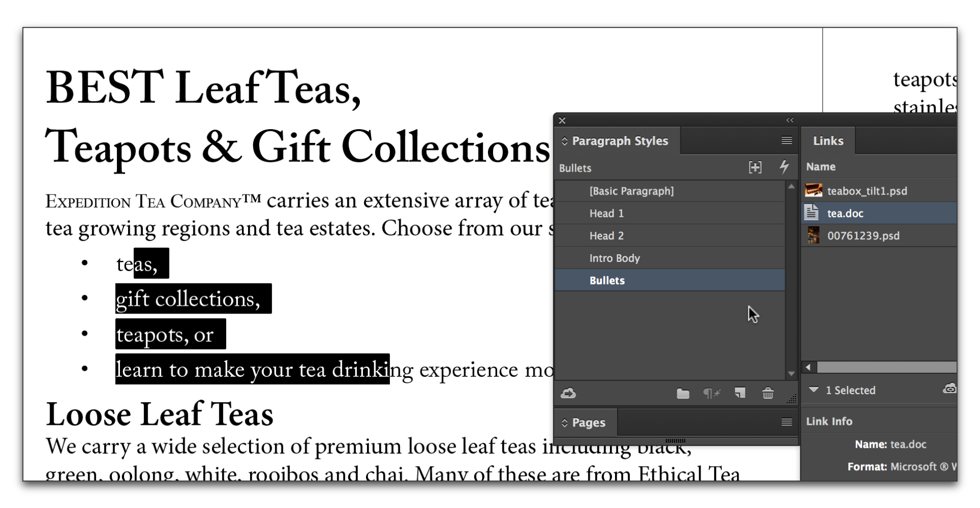Select teabox_tilt1.psd in Links list
Screen dimensions: 980x508
pyautogui.click(x=879, y=190)
